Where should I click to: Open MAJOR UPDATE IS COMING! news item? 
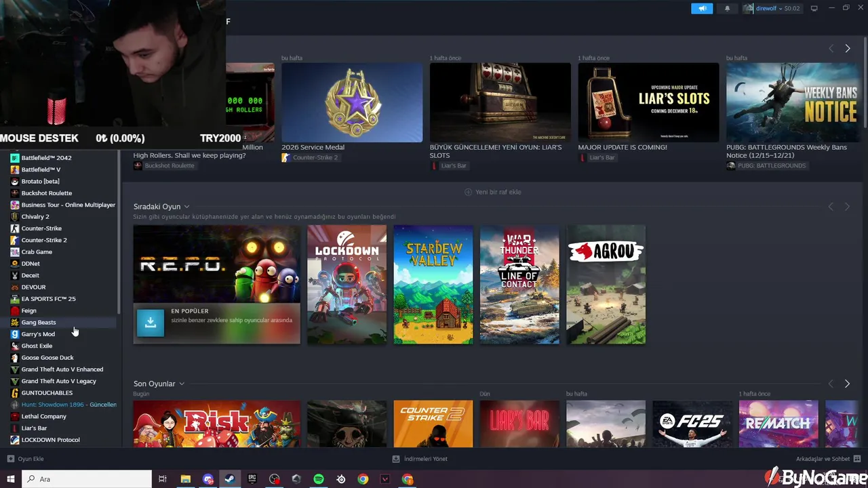(648, 103)
